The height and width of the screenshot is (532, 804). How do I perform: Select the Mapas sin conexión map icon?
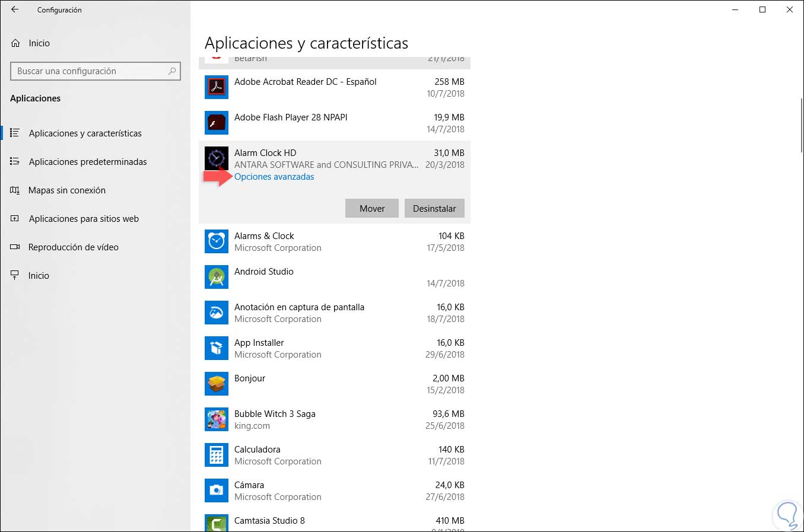(15, 190)
